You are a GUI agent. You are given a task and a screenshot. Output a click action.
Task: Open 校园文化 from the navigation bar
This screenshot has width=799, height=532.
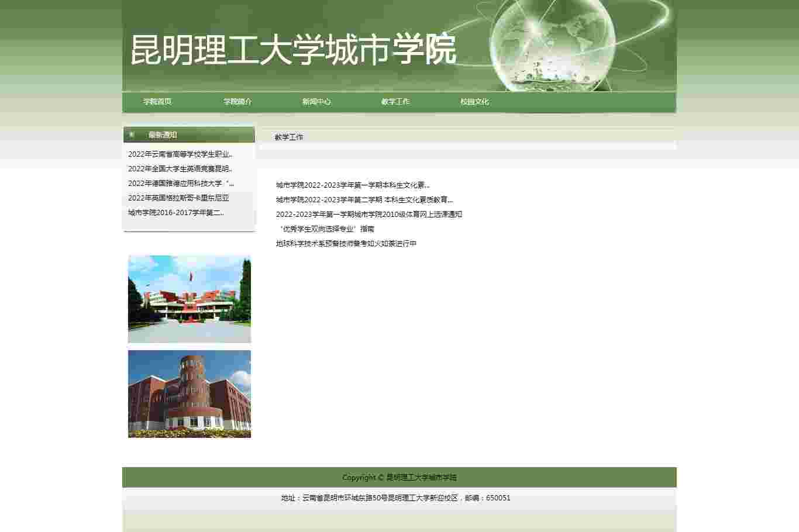tap(474, 102)
